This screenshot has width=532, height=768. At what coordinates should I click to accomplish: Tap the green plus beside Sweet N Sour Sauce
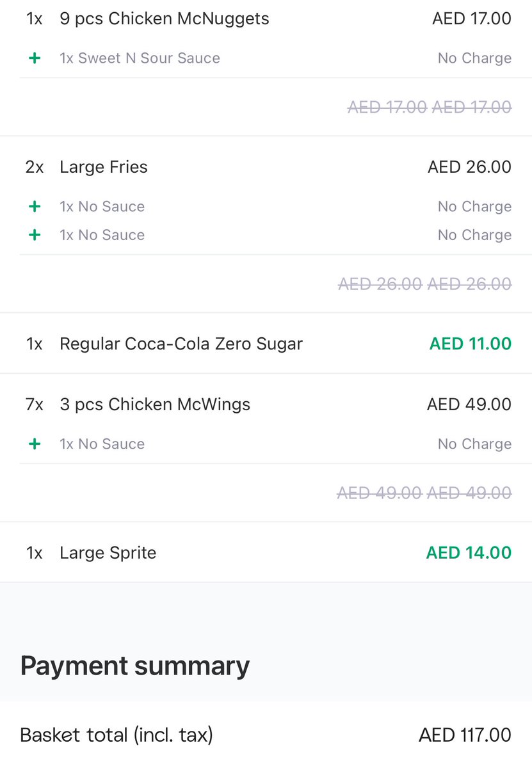[35, 58]
